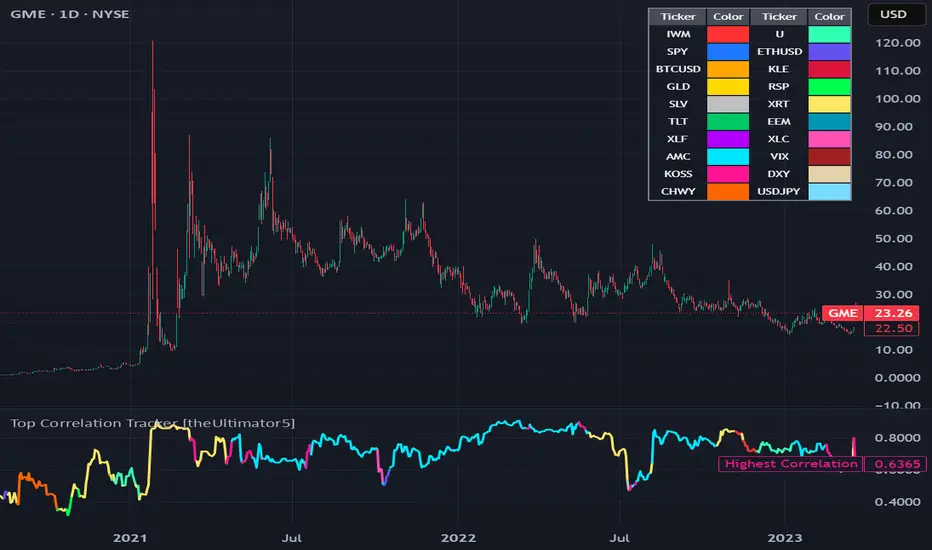Click the Top Correlation Tracker indicator title
The width and height of the screenshot is (932, 550).
[152, 423]
